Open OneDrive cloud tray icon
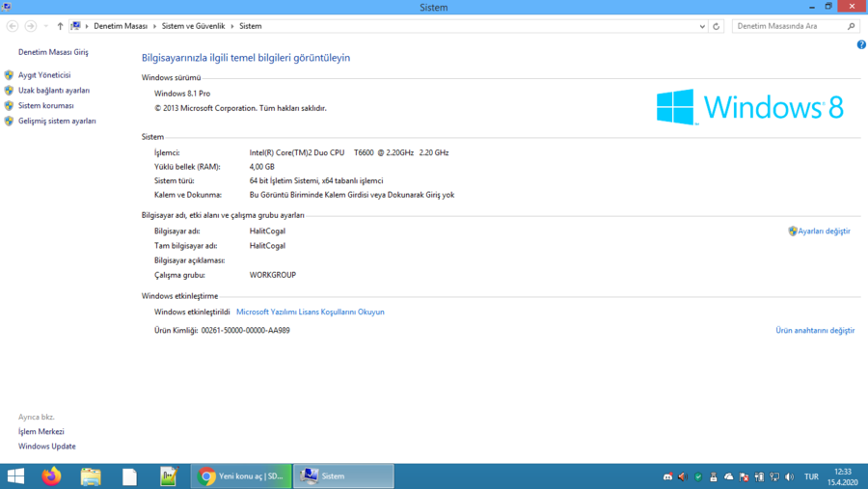 [728, 476]
